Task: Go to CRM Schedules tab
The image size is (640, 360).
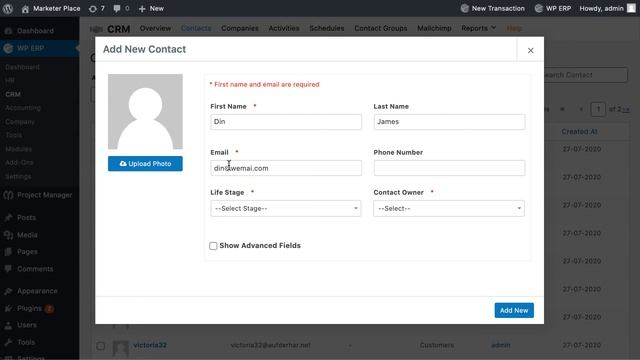Action: [x=327, y=28]
